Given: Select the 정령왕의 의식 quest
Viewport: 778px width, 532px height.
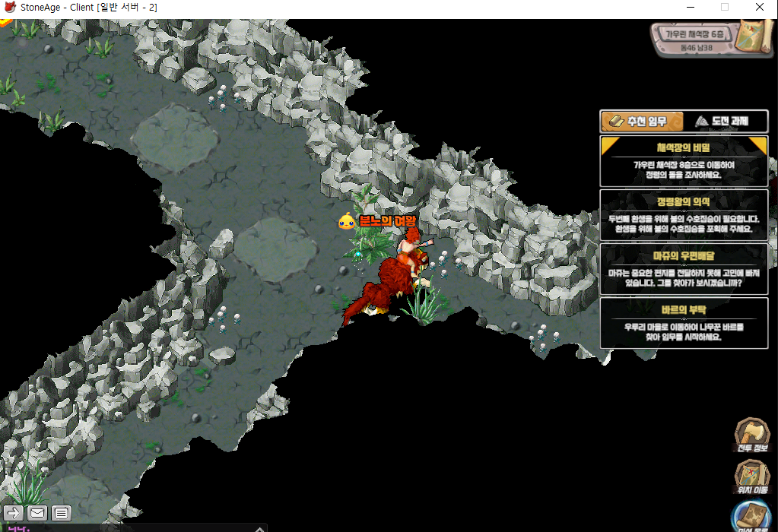Looking at the screenshot, I should [683, 215].
